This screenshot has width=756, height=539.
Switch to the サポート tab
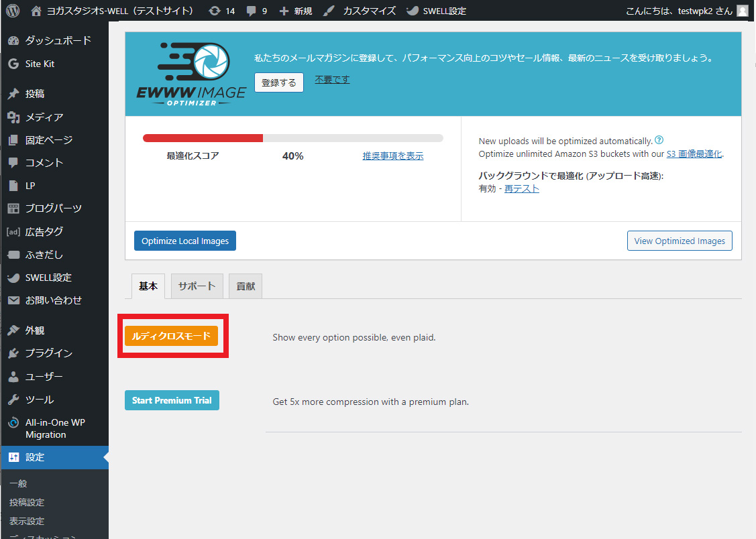(197, 286)
